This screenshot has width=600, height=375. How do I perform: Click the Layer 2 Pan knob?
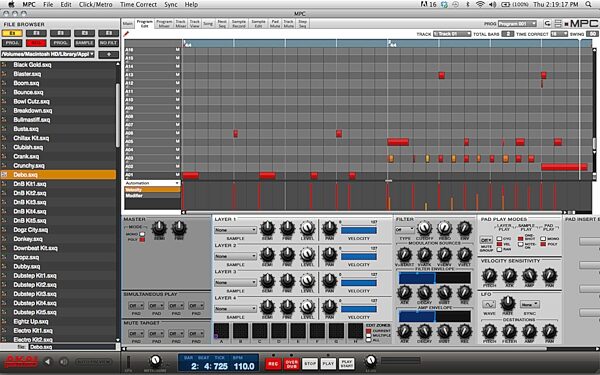coord(329,254)
